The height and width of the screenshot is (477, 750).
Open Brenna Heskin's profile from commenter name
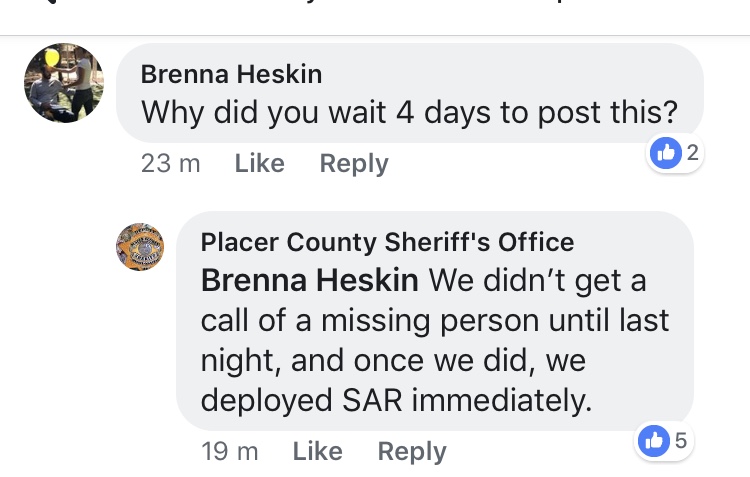click(x=231, y=75)
